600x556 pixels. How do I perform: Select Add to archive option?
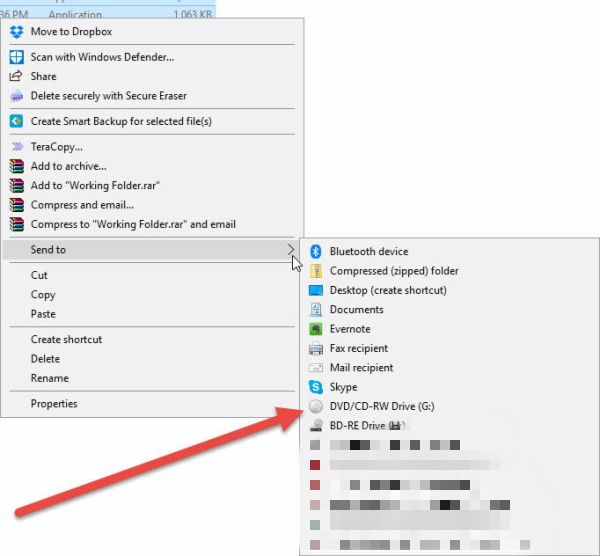tap(152, 166)
